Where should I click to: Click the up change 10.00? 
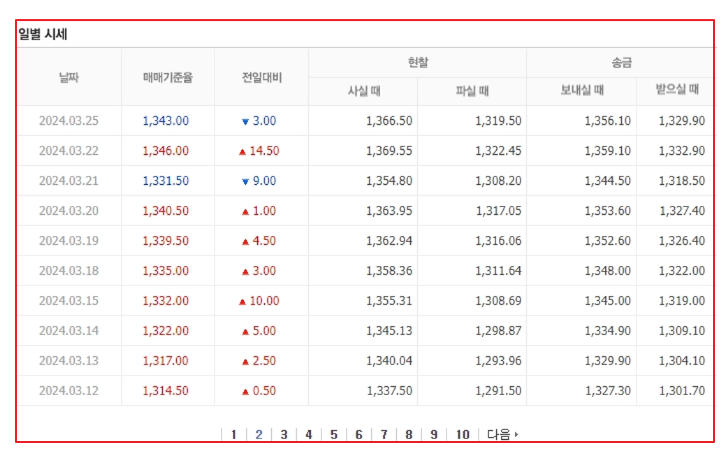[259, 301]
